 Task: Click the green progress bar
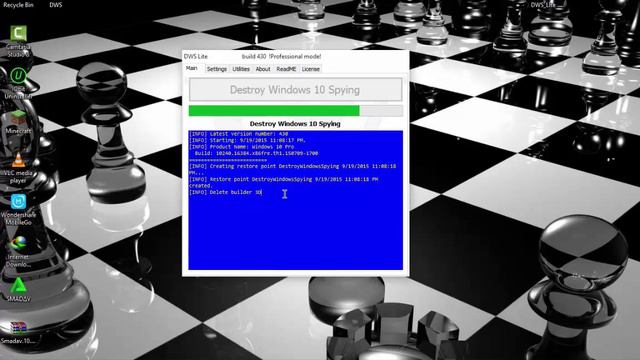click(x=296, y=111)
